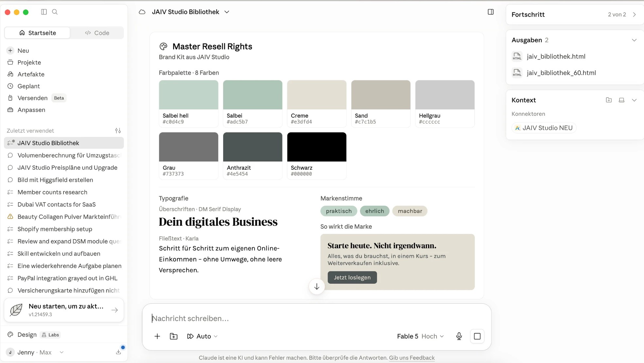Click the palette icon beside Master Resell Rights
The height and width of the screenshot is (363, 644).
163,47
